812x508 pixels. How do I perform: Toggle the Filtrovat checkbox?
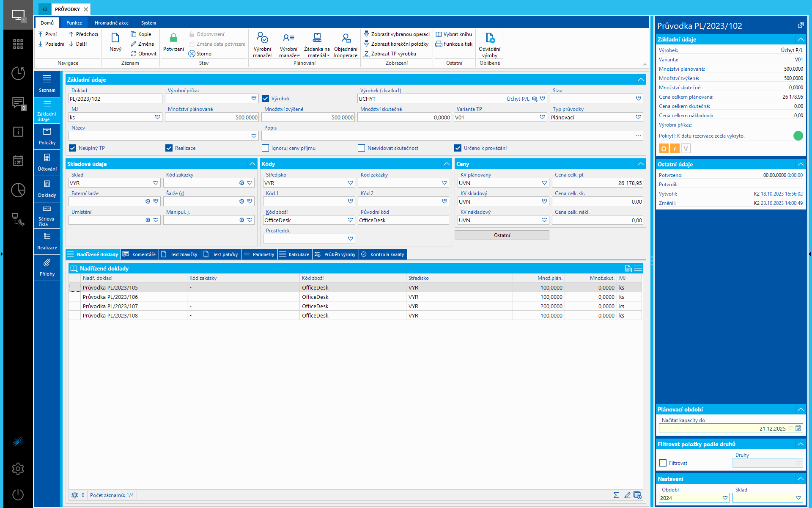[663, 463]
